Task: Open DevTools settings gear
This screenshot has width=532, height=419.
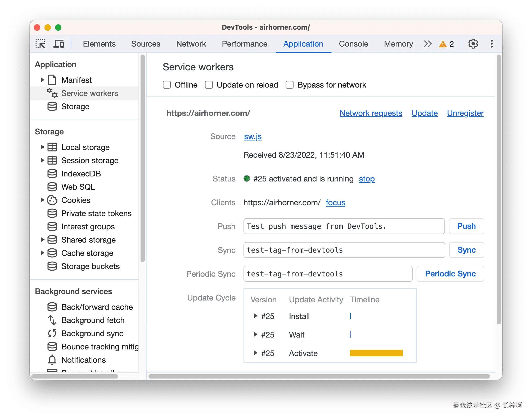Action: [473, 44]
